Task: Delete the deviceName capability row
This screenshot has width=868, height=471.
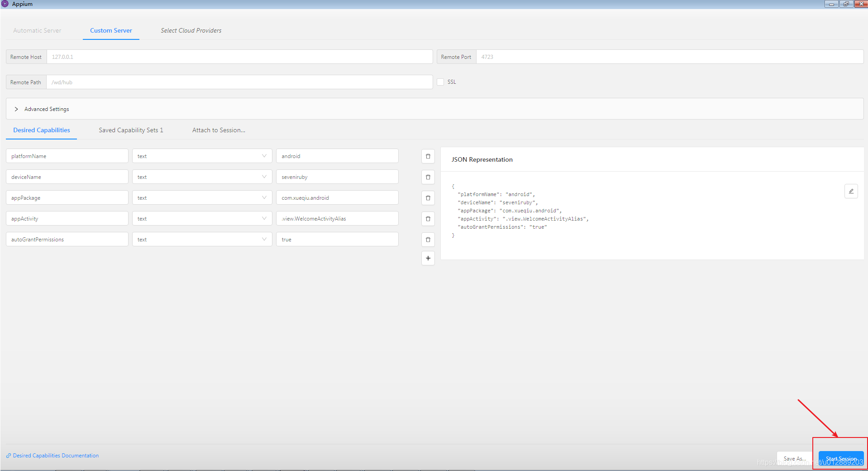Action: (428, 177)
